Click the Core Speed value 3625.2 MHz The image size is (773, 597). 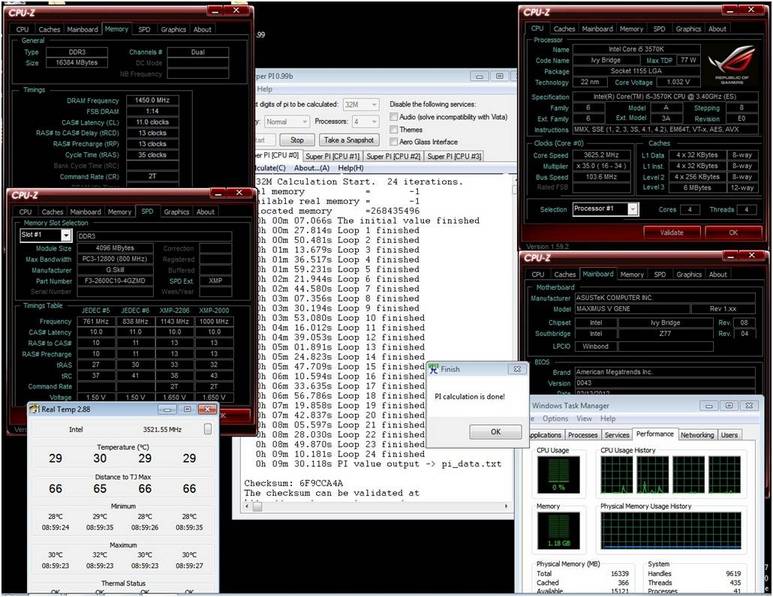pos(602,155)
